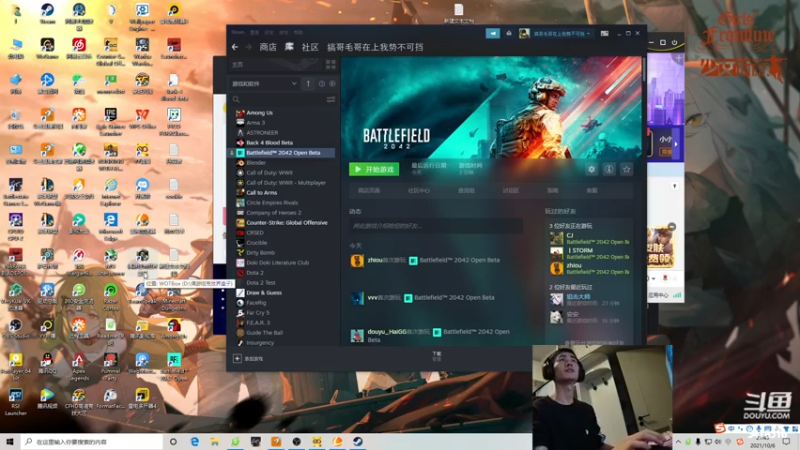The image size is (800, 450).
Task: Open File Explorer from the taskbar
Action: pyautogui.click(x=215, y=441)
